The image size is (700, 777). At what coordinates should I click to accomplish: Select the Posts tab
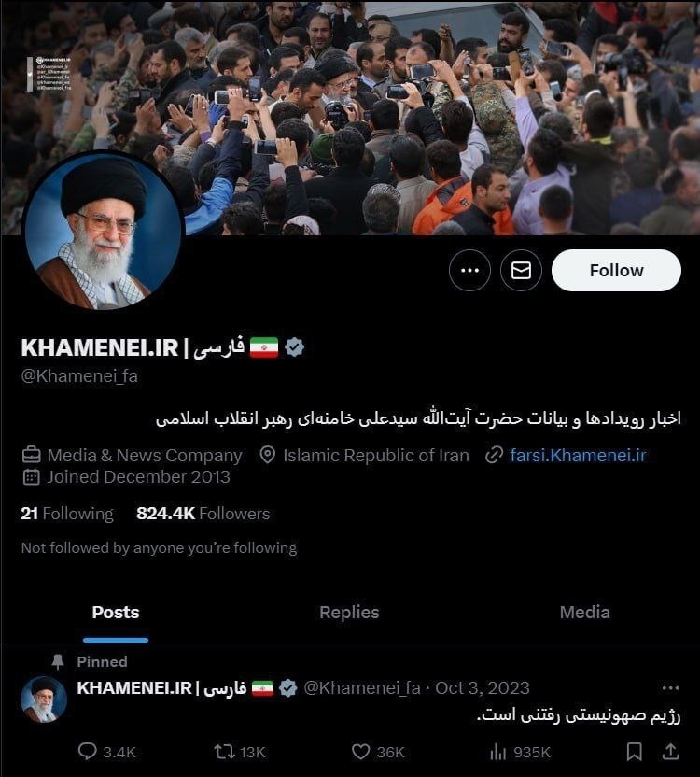[x=116, y=612]
